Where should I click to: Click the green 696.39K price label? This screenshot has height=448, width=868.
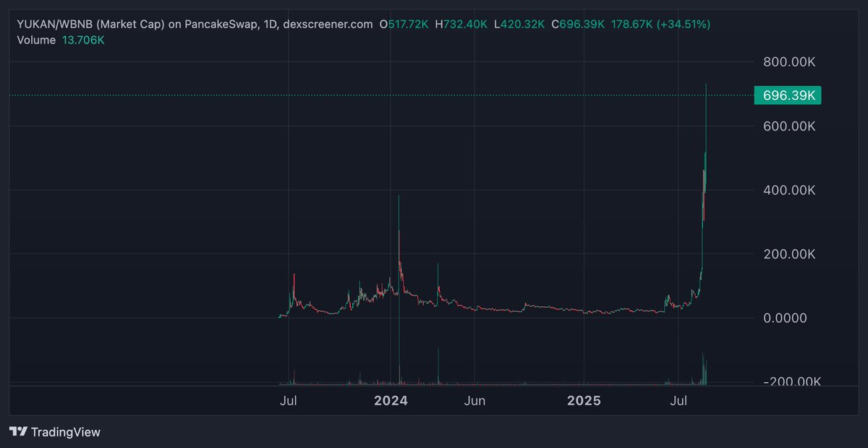pyautogui.click(x=788, y=95)
